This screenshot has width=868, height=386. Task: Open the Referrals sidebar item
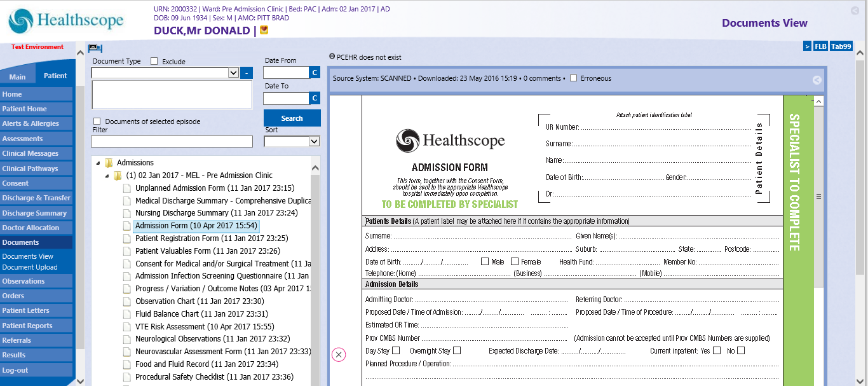(36, 340)
